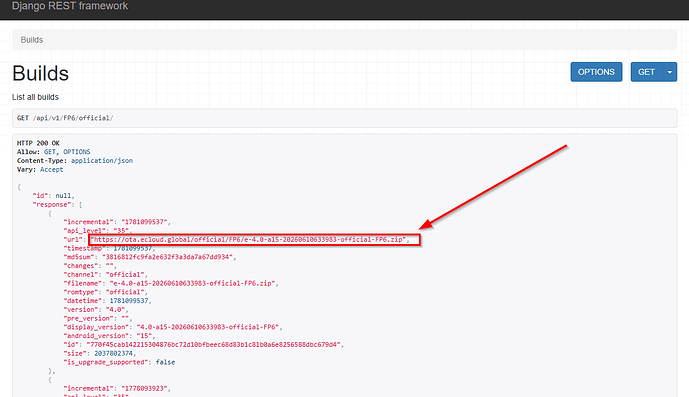Send a GET request with the GET button
The width and height of the screenshot is (689, 397).
click(646, 72)
